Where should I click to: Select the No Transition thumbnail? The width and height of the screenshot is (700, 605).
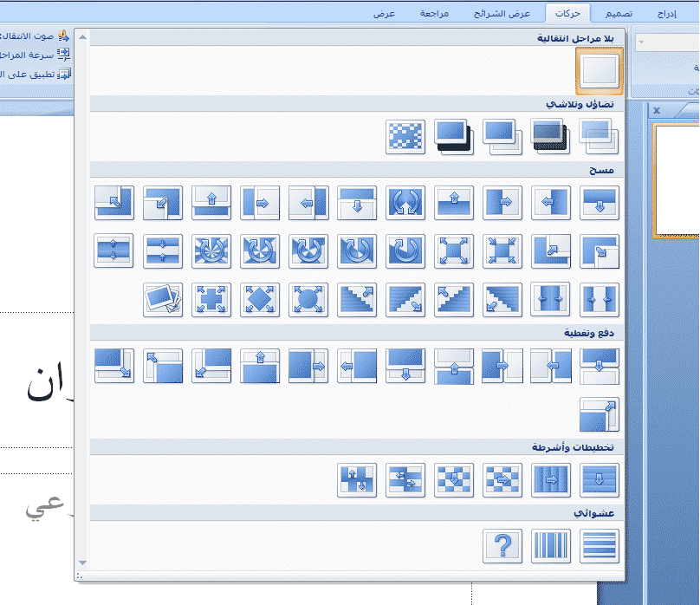coord(600,71)
